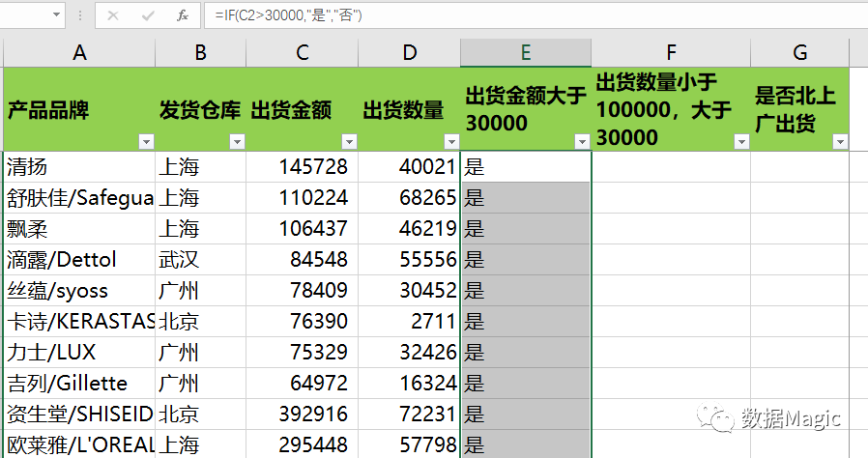The height and width of the screenshot is (458, 868).
Task: Select column A header
Action: click(79, 53)
